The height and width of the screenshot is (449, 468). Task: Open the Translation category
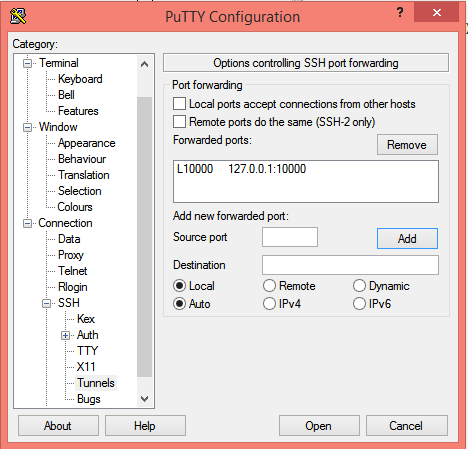84,175
